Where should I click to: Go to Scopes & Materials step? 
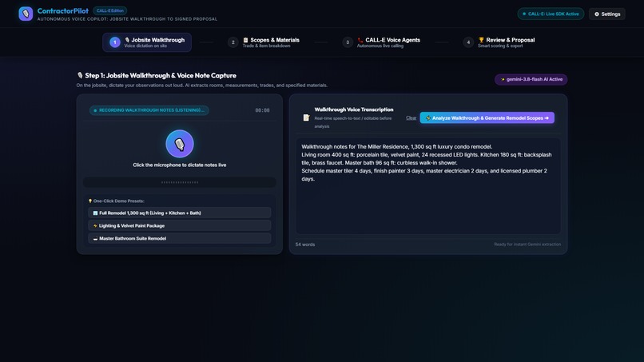pyautogui.click(x=264, y=42)
